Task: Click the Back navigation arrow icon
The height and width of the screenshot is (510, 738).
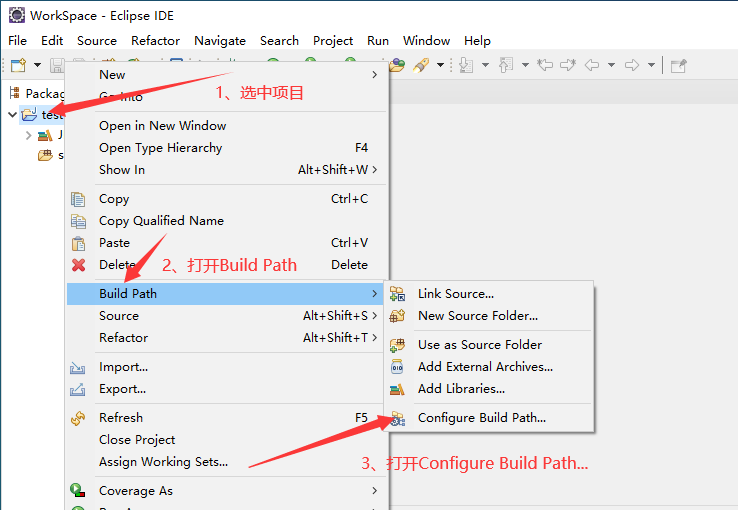Action: 592,65
